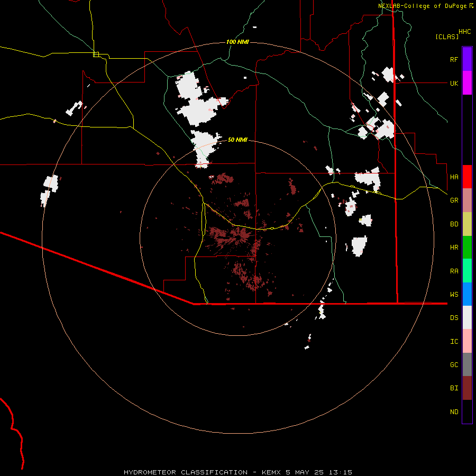Click the Hydrometeor Classification KEMX title caption
The width and height of the screenshot is (476, 476).
[x=237, y=472]
